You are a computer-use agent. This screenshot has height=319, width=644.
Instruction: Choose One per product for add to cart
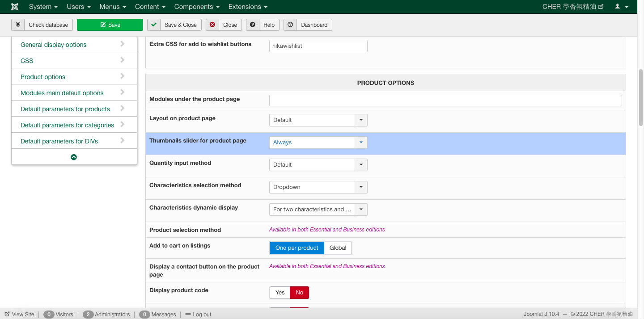[x=297, y=248]
